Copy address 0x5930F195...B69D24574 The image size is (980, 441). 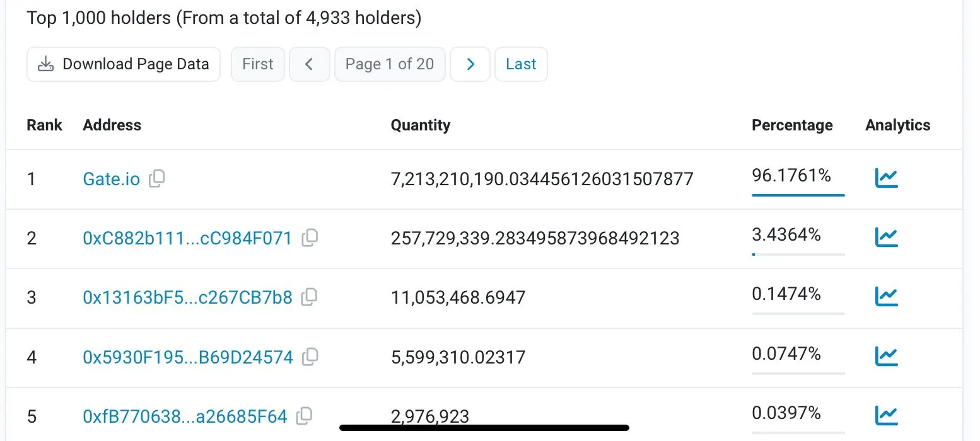[310, 357]
